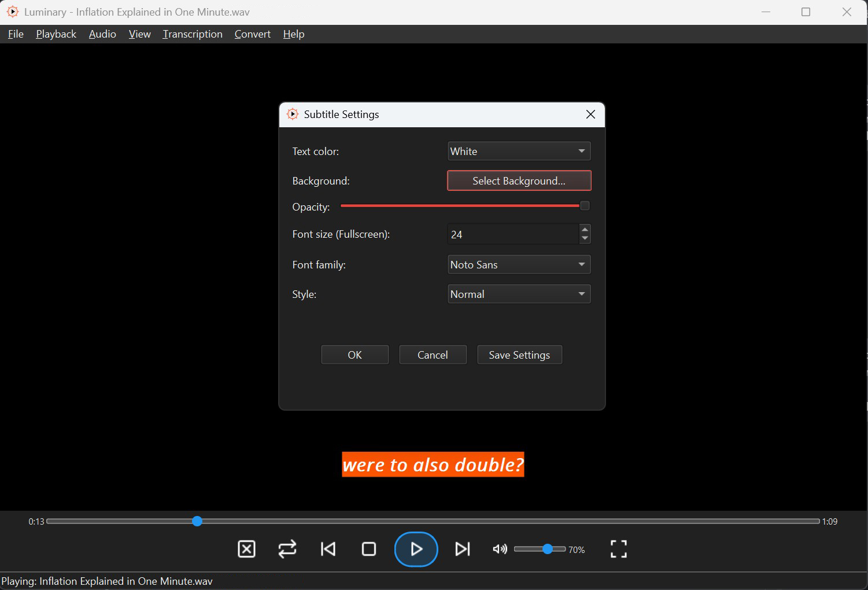Close the Subtitle Settings dialog
Screen dimensions: 868x590
pos(590,115)
